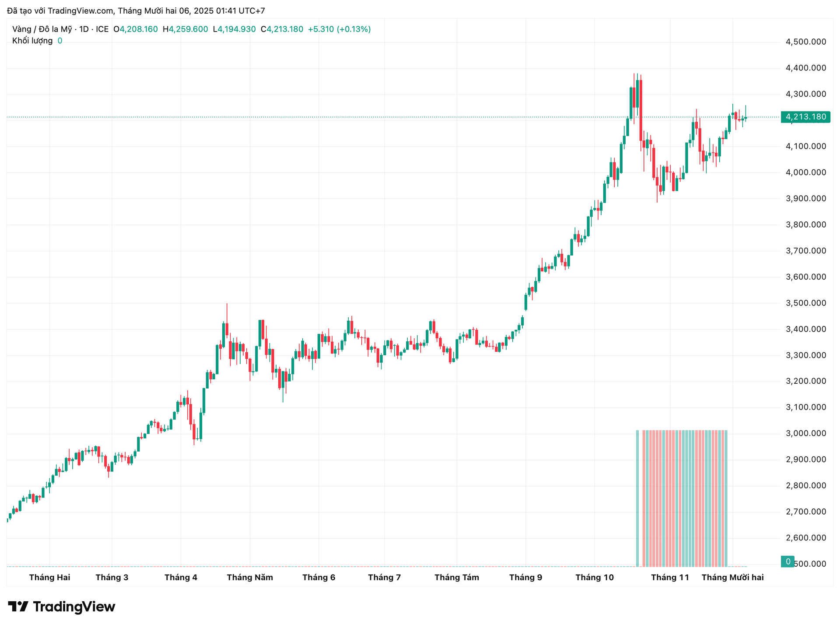This screenshot has height=627, width=840.
Task: Click 'Tháng 11' on the time axis
Action: click(x=670, y=577)
